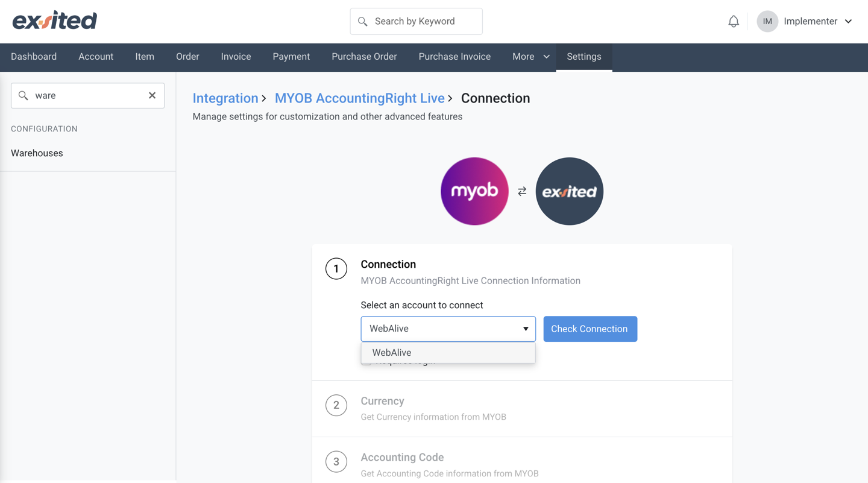The height and width of the screenshot is (483, 868).
Task: Open the Payment tab
Action: tap(291, 57)
